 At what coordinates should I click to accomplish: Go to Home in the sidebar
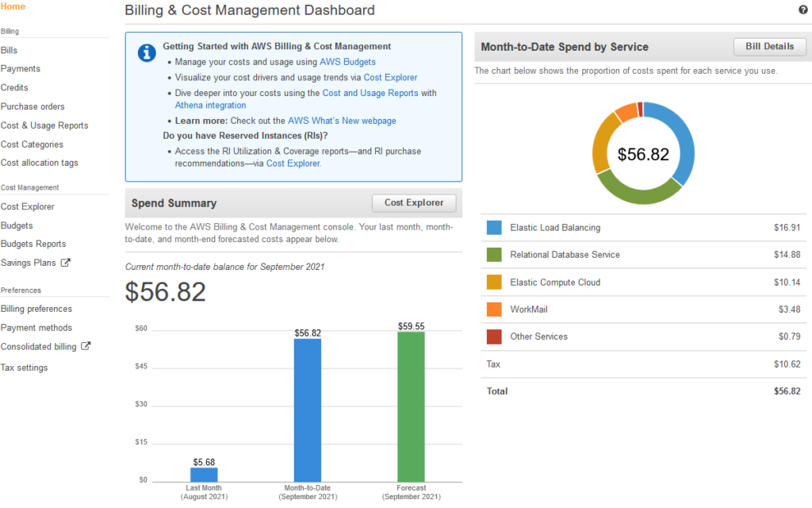(x=13, y=6)
